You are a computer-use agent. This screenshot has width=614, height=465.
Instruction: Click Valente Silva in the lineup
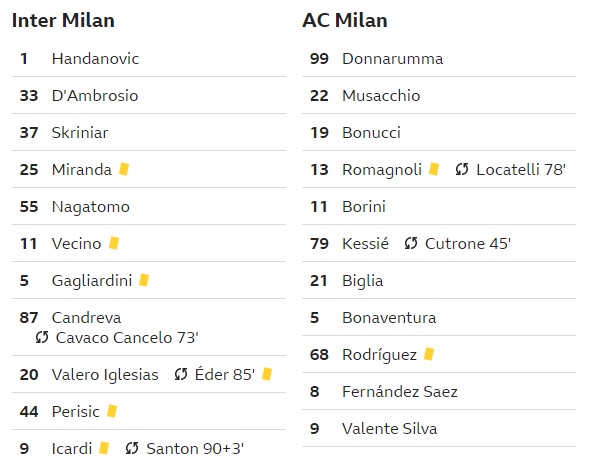(390, 429)
